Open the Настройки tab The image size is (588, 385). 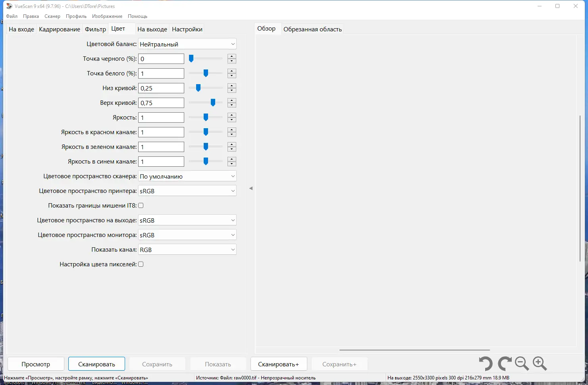coord(187,29)
